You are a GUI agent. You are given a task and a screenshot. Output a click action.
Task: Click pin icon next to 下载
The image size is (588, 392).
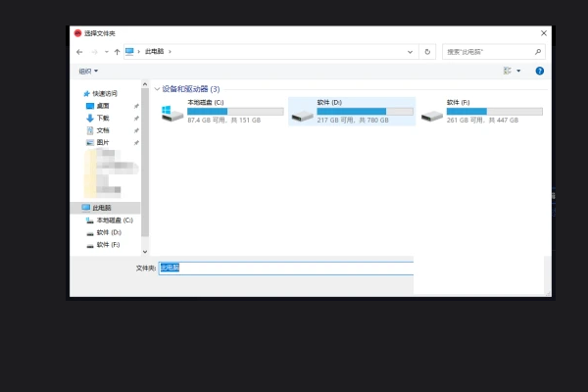[136, 119]
